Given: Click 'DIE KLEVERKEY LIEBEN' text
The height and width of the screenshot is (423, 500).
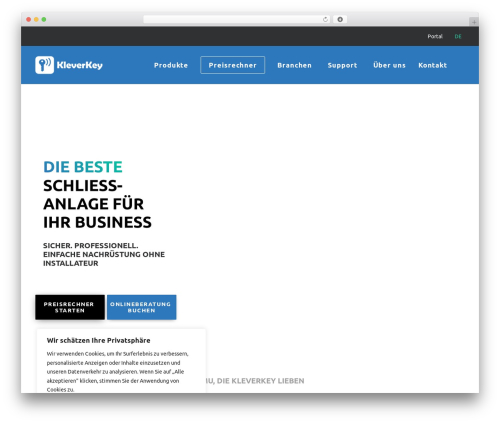Looking at the screenshot, I should tap(261, 381).
